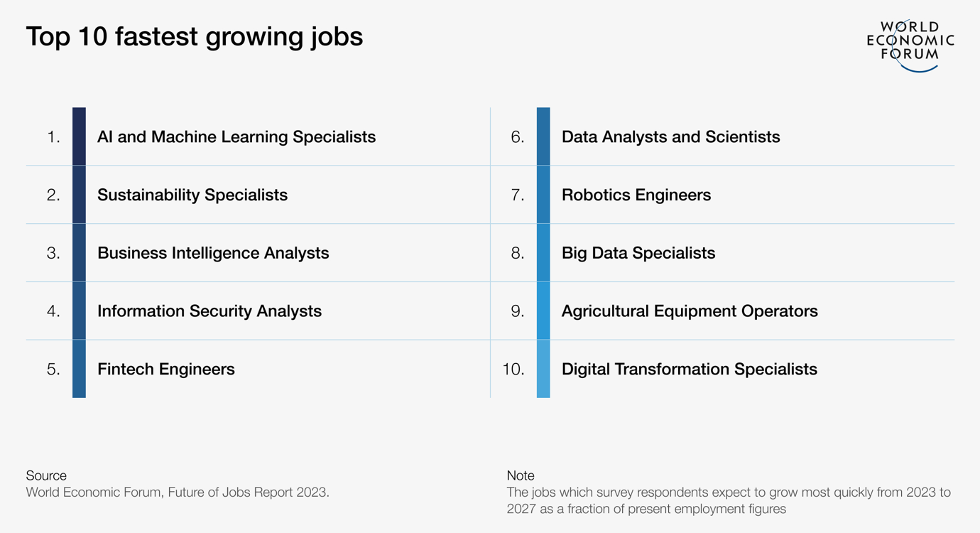The height and width of the screenshot is (533, 980).
Task: Click the Note heading
Action: pos(521,475)
